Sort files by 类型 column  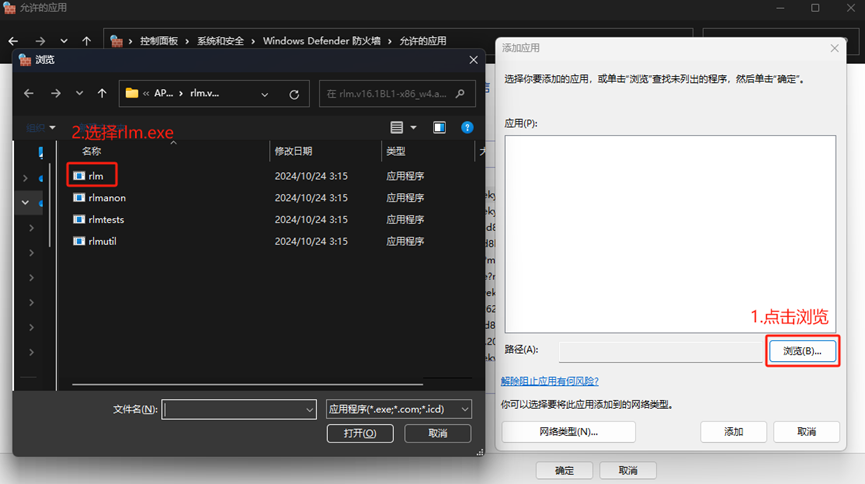pos(396,151)
